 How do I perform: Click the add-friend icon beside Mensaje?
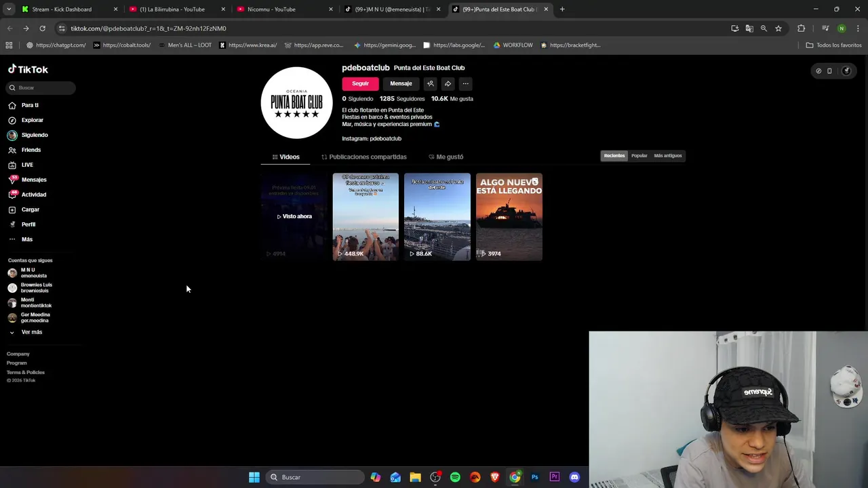[x=430, y=83]
